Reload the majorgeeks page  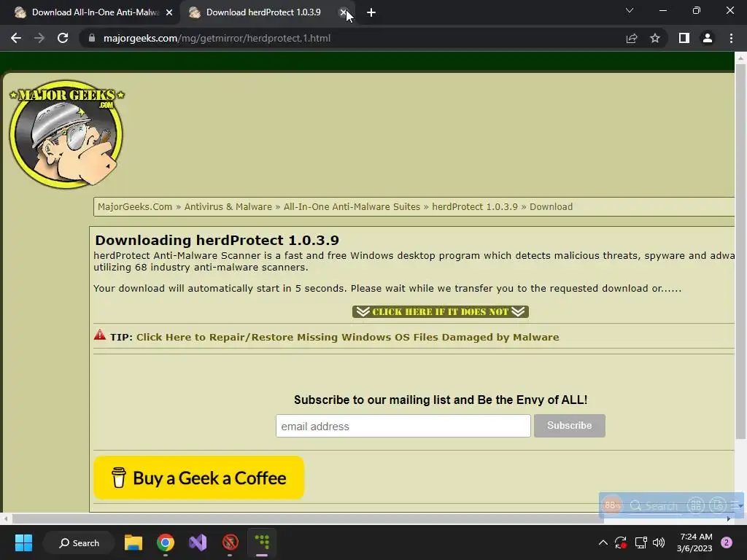63,38
